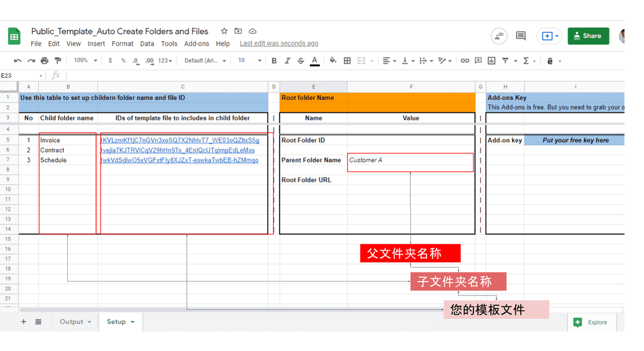The width and height of the screenshot is (644, 351).
Task: Open the fill color bucket
Action: tap(333, 61)
